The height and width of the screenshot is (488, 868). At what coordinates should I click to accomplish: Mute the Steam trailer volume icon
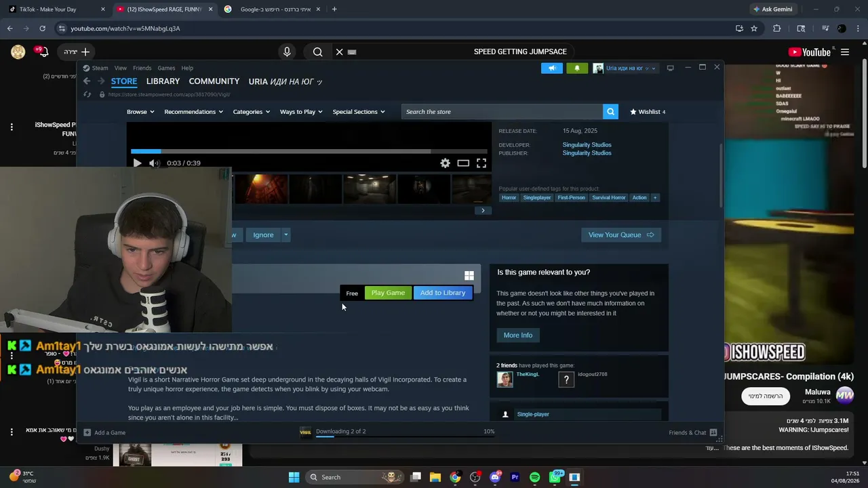point(154,163)
